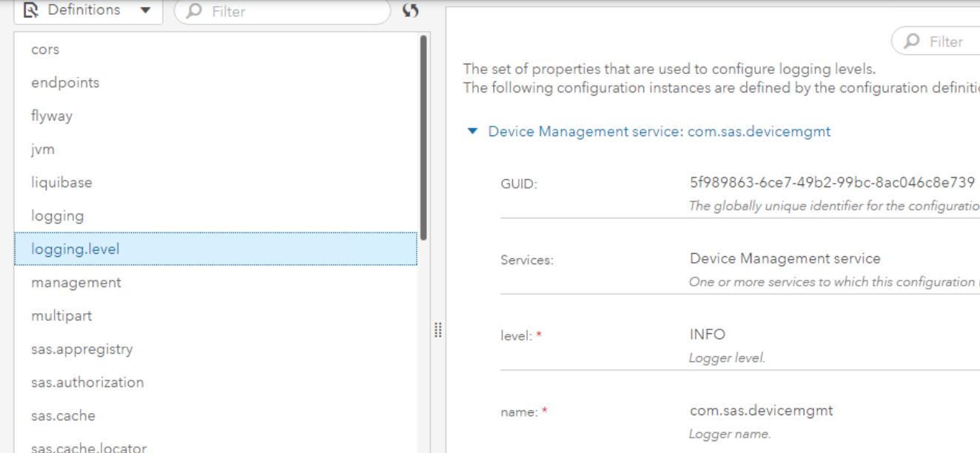
Task: Select the sas.appregistry definition
Action: 215,349
